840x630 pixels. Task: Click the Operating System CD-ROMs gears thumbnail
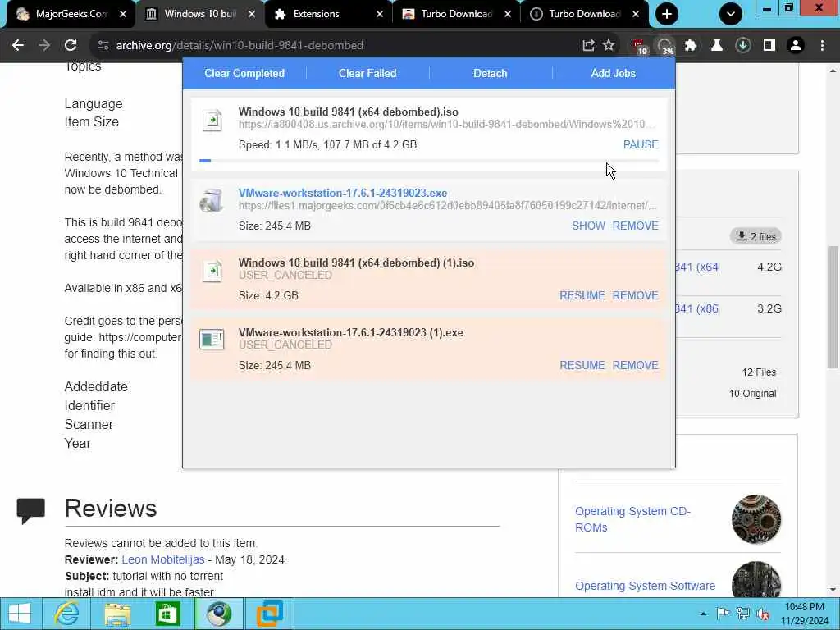756,519
